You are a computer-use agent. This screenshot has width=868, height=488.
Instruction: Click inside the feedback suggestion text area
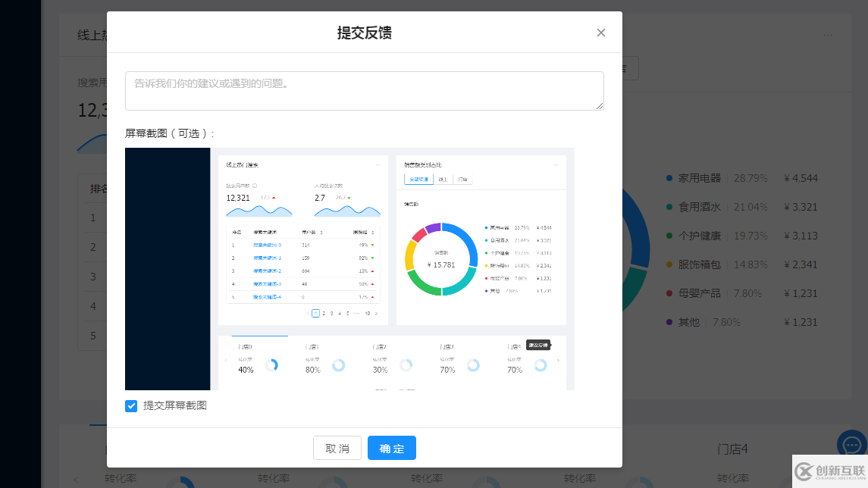click(x=364, y=90)
